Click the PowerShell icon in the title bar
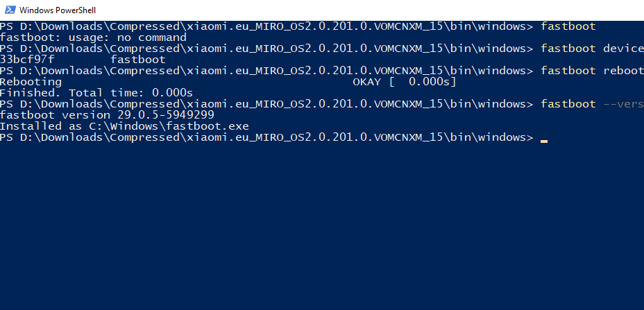 click(x=9, y=10)
